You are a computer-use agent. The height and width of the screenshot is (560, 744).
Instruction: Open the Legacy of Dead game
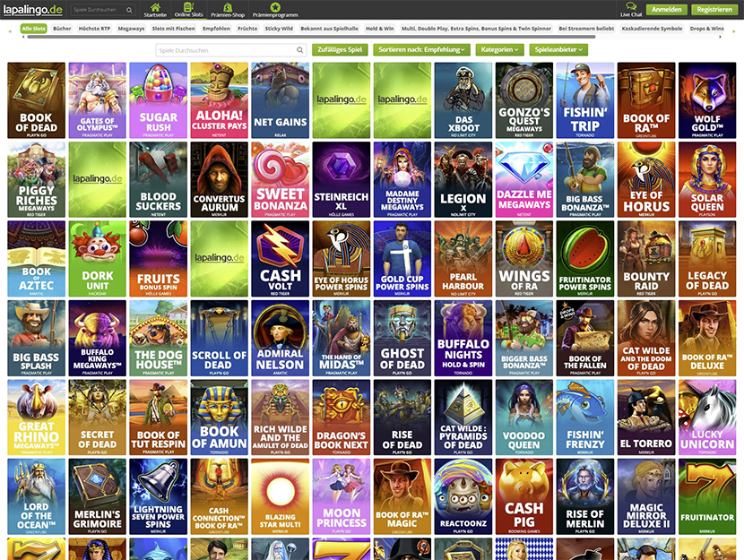pyautogui.click(x=707, y=258)
